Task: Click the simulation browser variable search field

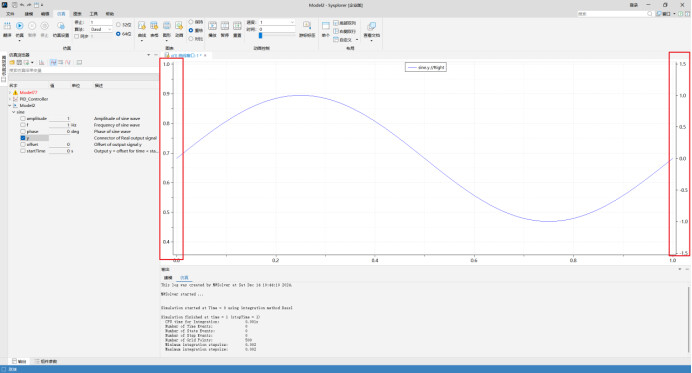Action: click(x=83, y=70)
